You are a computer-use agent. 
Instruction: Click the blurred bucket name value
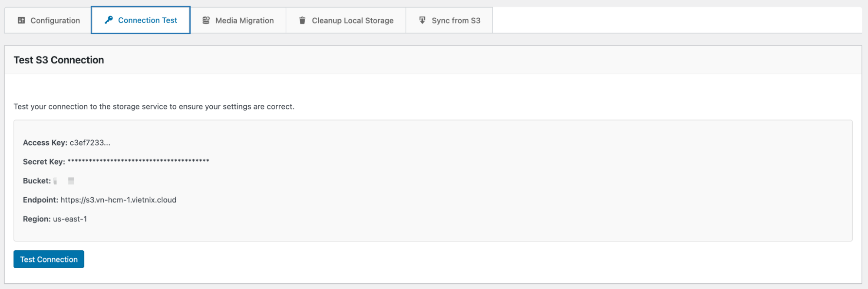point(64,181)
